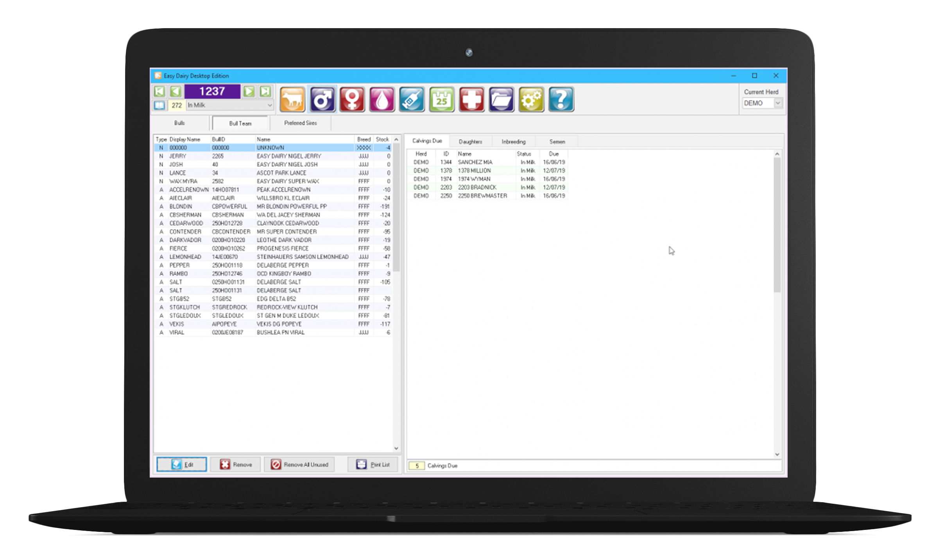
Task: Select the Daughters tab
Action: pyautogui.click(x=470, y=141)
